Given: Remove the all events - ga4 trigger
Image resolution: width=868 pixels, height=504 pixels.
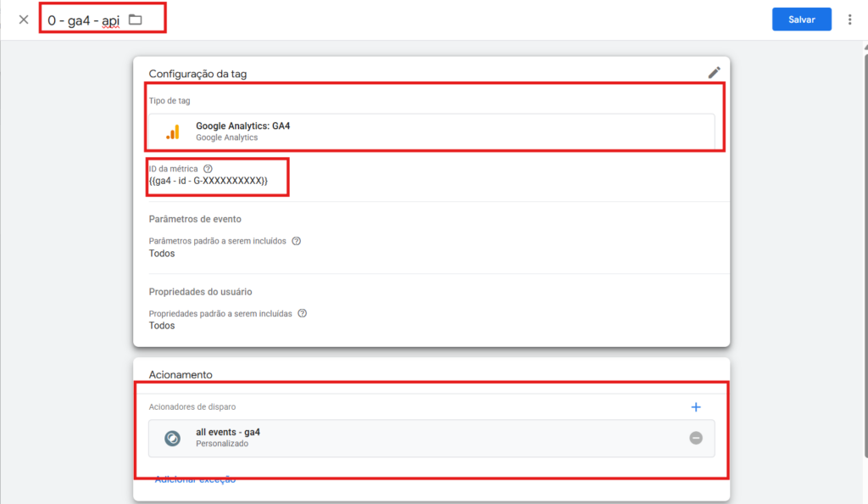Looking at the screenshot, I should point(696,438).
